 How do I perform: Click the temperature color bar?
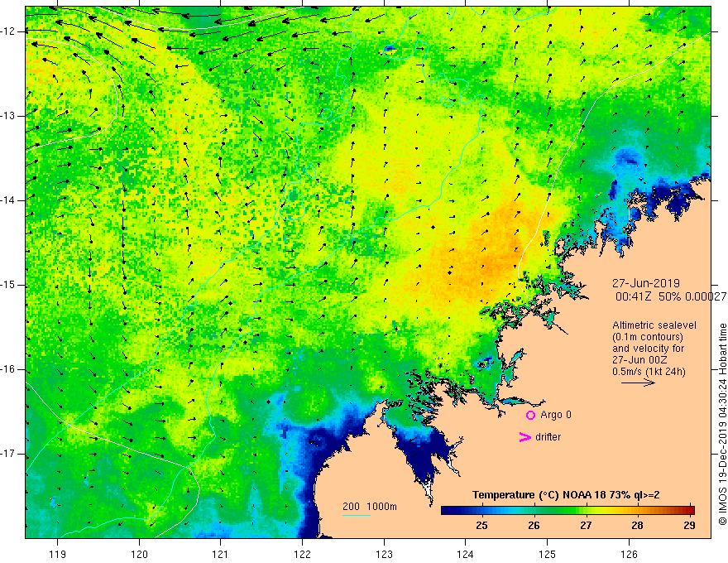coord(568,510)
